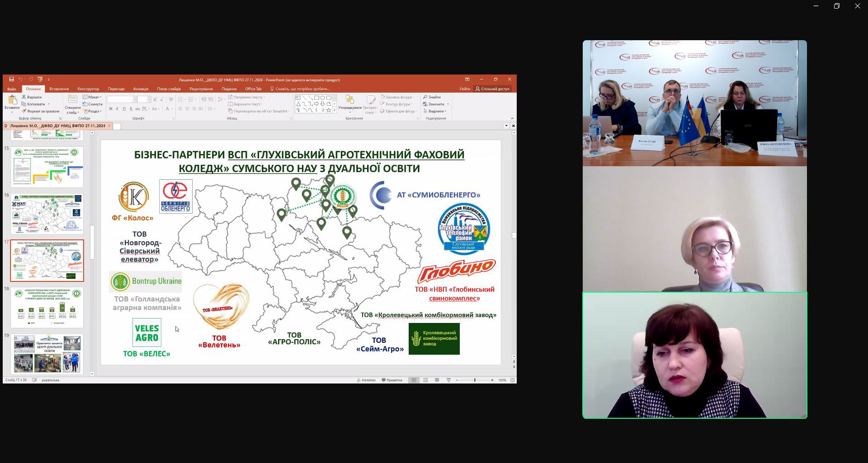Click the zoom percentage 103%
The height and width of the screenshot is (463, 868).
(502, 380)
